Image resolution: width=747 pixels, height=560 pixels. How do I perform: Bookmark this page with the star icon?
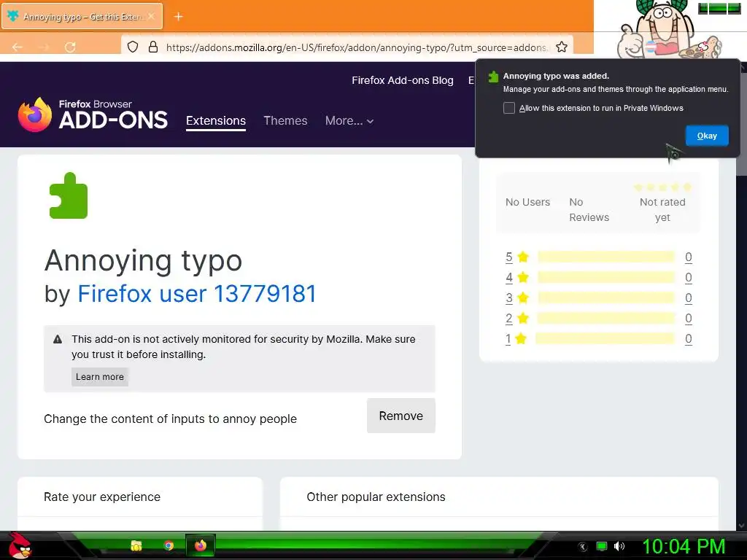(562, 47)
